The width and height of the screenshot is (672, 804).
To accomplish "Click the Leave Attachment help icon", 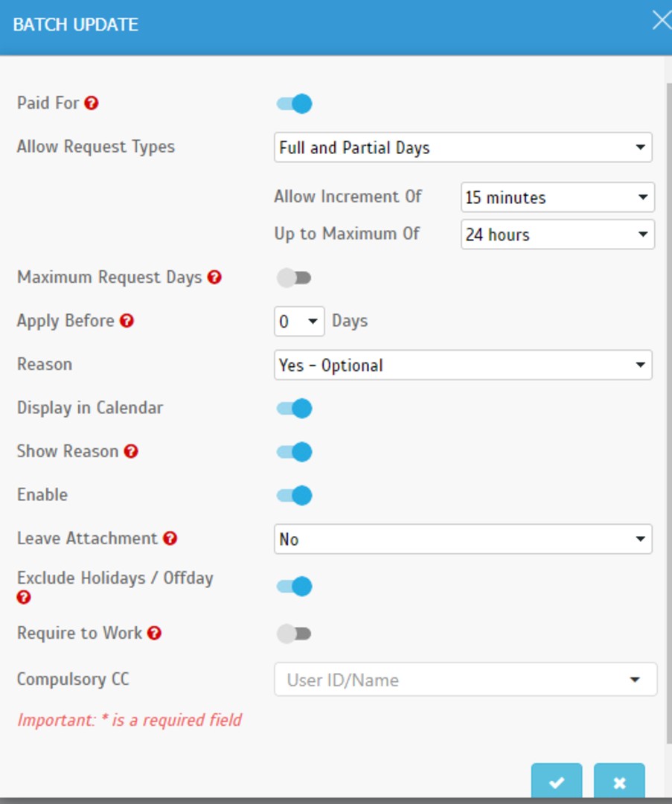I will click(170, 538).
